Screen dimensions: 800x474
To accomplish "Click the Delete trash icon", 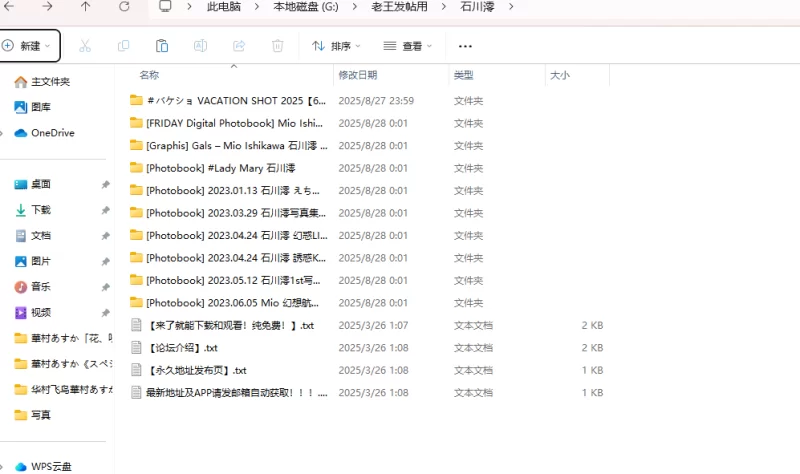I will tap(278, 46).
